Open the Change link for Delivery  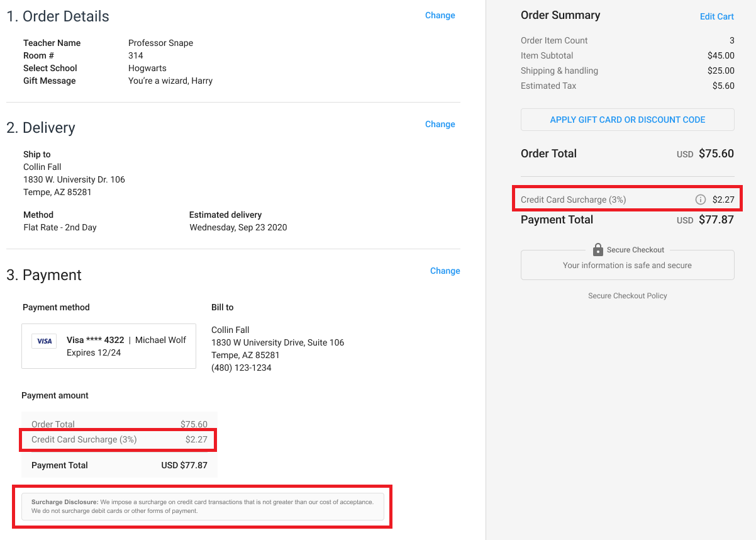[440, 124]
